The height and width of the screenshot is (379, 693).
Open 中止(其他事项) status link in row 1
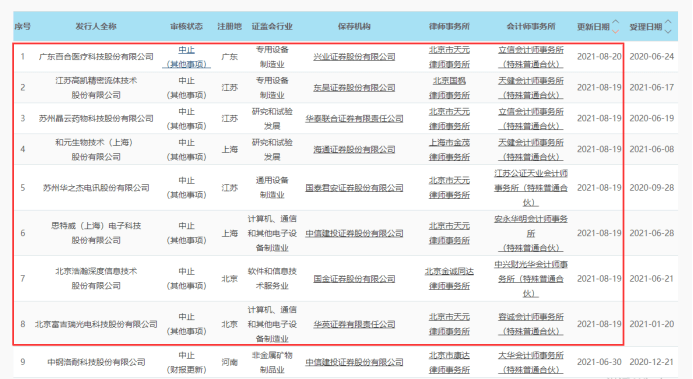(x=186, y=57)
